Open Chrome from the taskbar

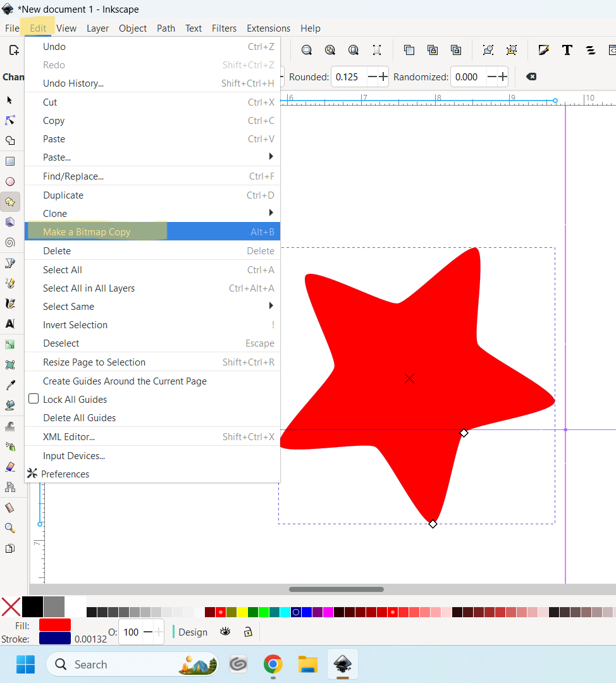pyautogui.click(x=273, y=664)
